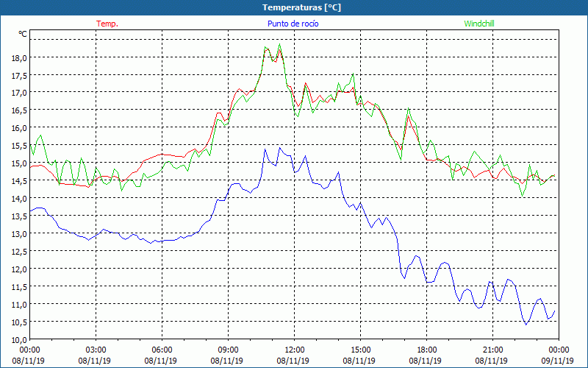This screenshot has height=368, width=588.
Task: Click the 11,0 y-axis value
Action: (x=20, y=304)
